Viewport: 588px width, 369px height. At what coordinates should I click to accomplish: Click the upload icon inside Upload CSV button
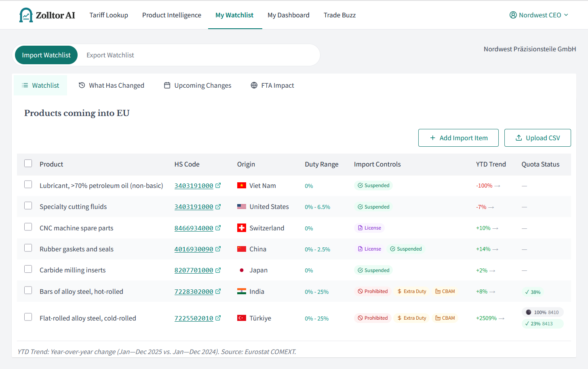point(518,137)
